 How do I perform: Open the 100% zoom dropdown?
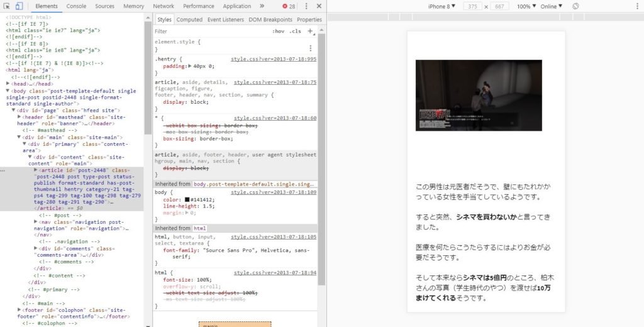click(526, 6)
